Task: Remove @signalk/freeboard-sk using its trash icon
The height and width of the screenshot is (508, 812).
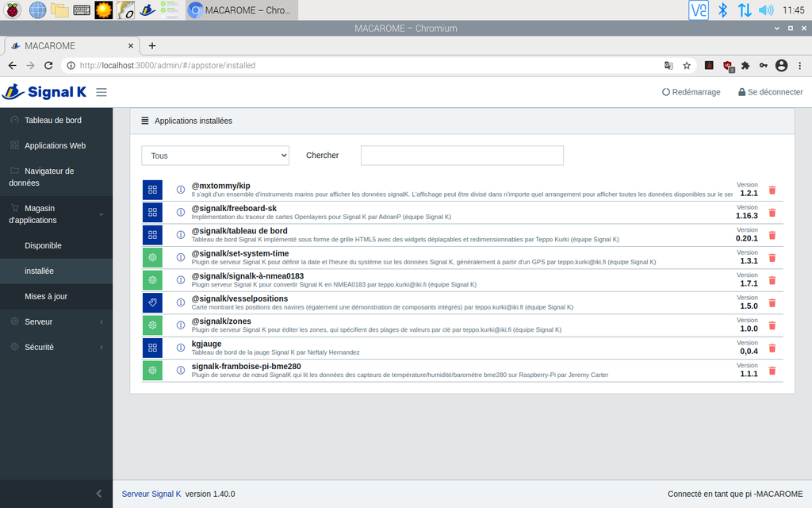Action: click(772, 213)
